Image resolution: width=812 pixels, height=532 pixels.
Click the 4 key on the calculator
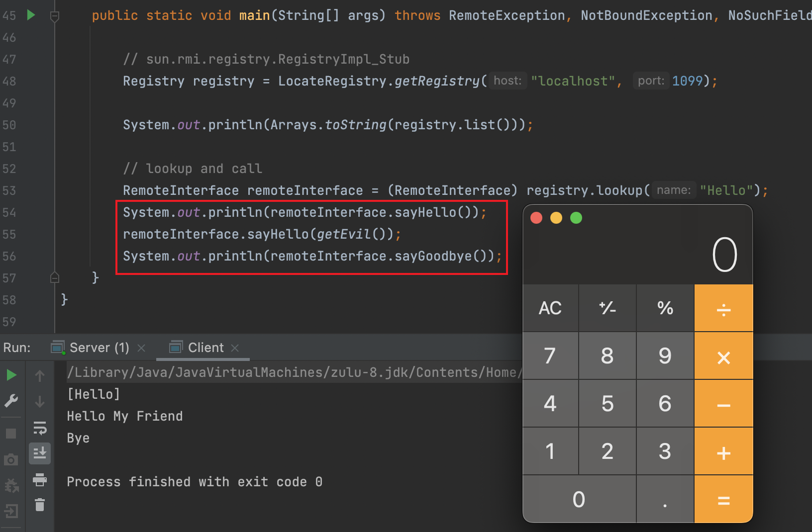click(550, 404)
